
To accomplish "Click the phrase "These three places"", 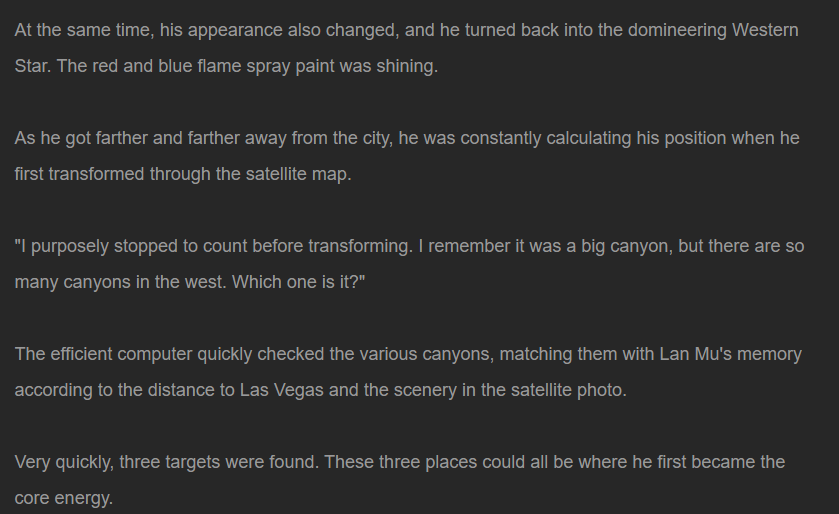I will (400, 462).
